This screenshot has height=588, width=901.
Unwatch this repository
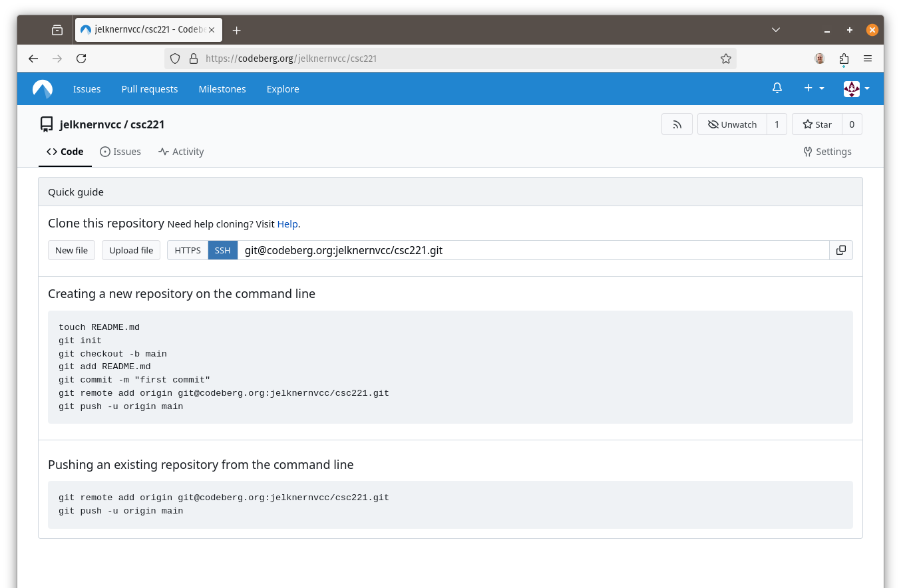pos(732,124)
